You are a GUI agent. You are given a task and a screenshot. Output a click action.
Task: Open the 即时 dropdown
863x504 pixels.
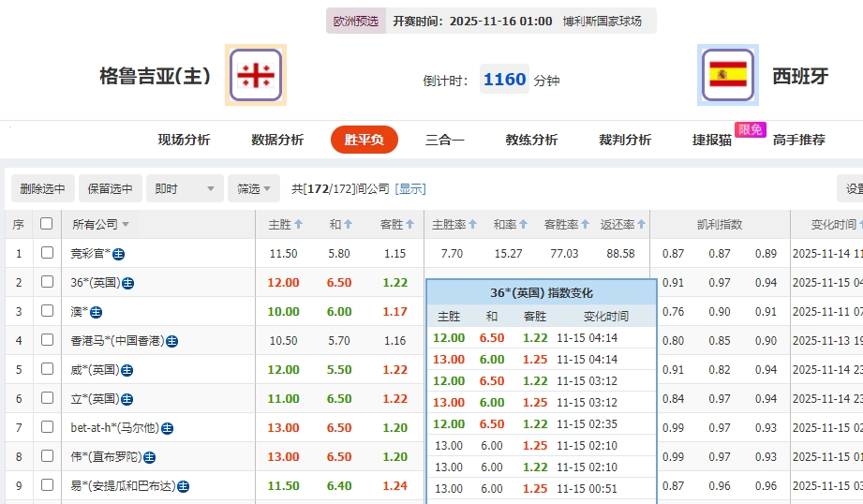[185, 188]
